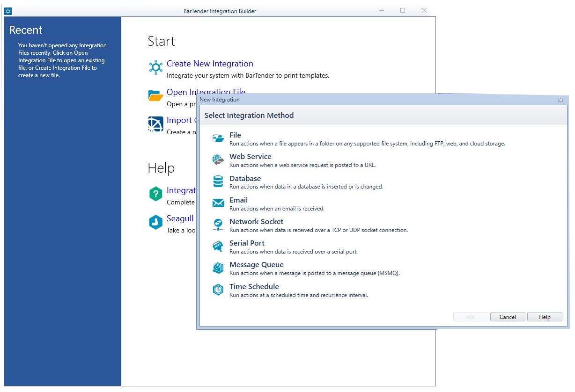The height and width of the screenshot is (392, 575).
Task: Click the BarTender app icon in title bar
Action: (x=8, y=11)
